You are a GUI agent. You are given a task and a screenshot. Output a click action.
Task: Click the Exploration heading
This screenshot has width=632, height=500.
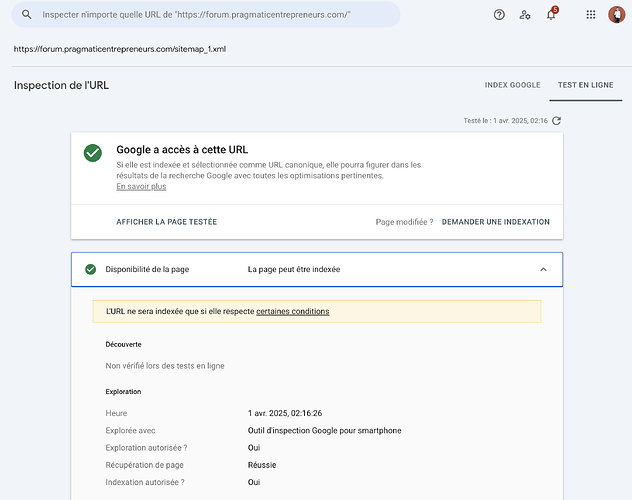pos(123,392)
